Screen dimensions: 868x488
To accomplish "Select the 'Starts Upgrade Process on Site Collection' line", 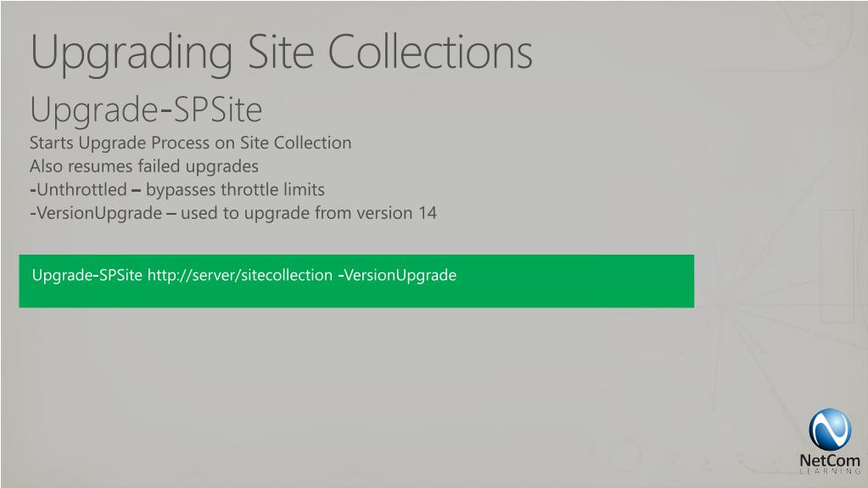I will point(190,143).
